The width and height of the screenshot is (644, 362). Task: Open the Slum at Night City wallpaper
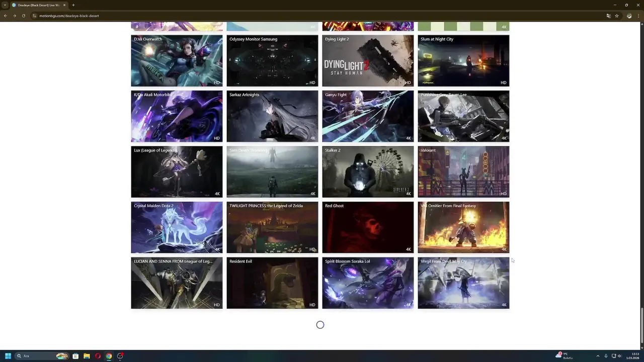(x=463, y=61)
